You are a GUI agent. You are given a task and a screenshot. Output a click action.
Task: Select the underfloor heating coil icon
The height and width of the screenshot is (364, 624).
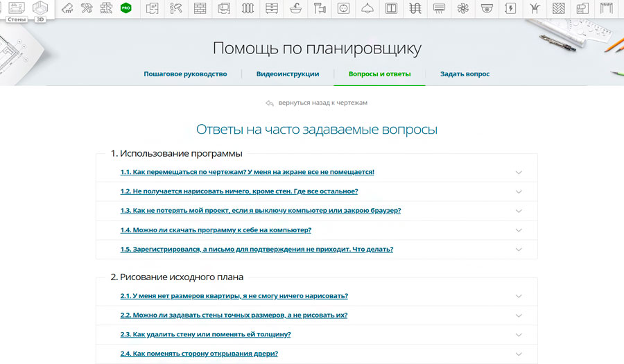(415, 8)
